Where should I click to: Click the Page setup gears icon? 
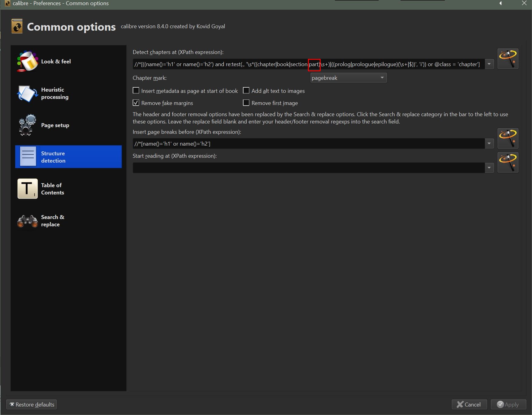(27, 125)
